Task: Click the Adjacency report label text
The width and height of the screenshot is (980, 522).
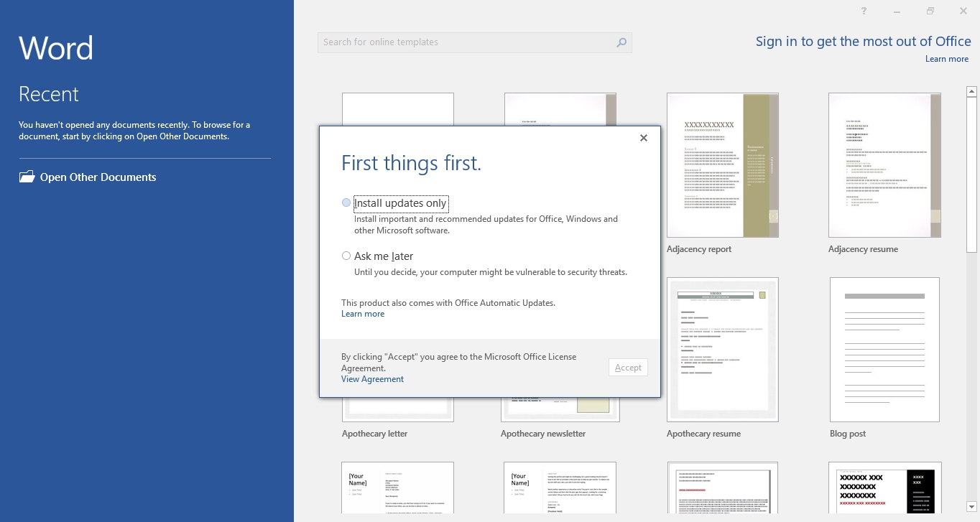Action: click(699, 249)
